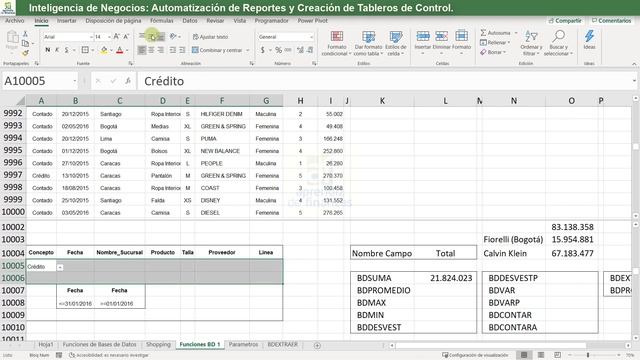640x360 pixels.
Task: Click the insert function fx icon
Action: click(128, 81)
